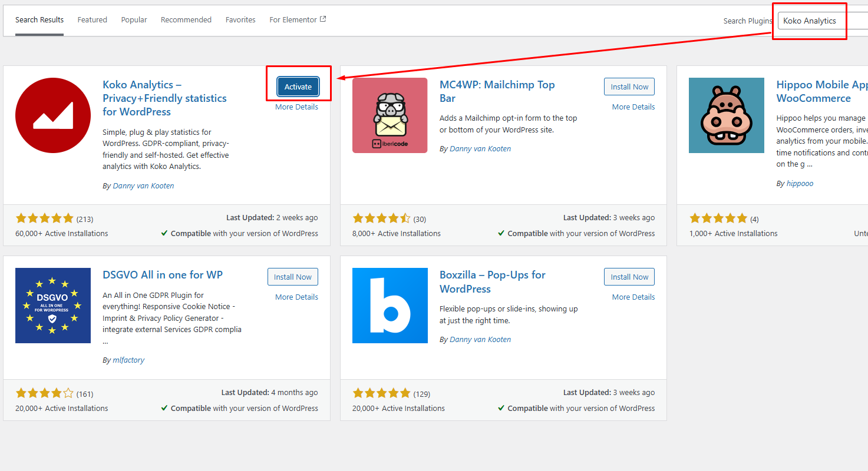Click the DSGVO All in one icon

click(x=53, y=306)
